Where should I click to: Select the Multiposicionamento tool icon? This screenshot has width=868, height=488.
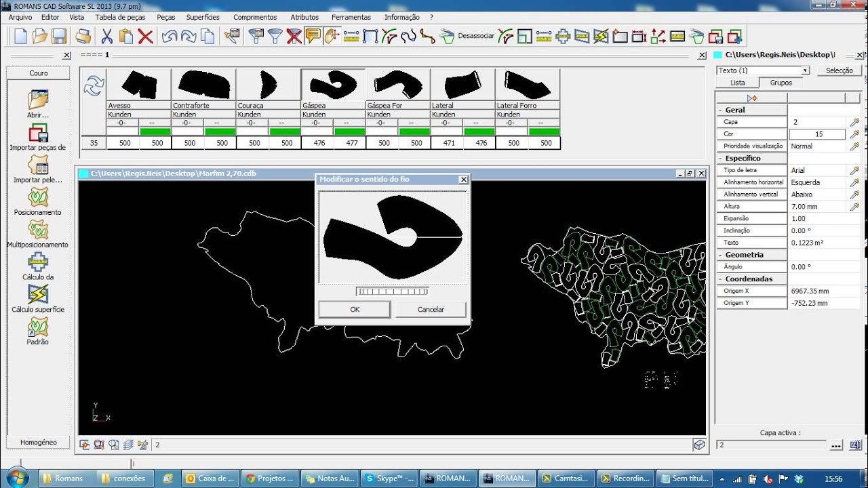(38, 230)
